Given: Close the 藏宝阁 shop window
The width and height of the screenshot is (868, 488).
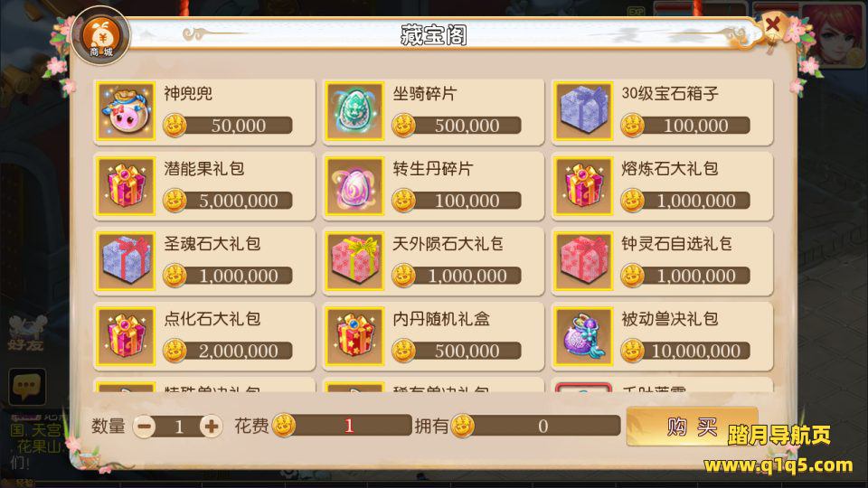Looking at the screenshot, I should pos(773,25).
